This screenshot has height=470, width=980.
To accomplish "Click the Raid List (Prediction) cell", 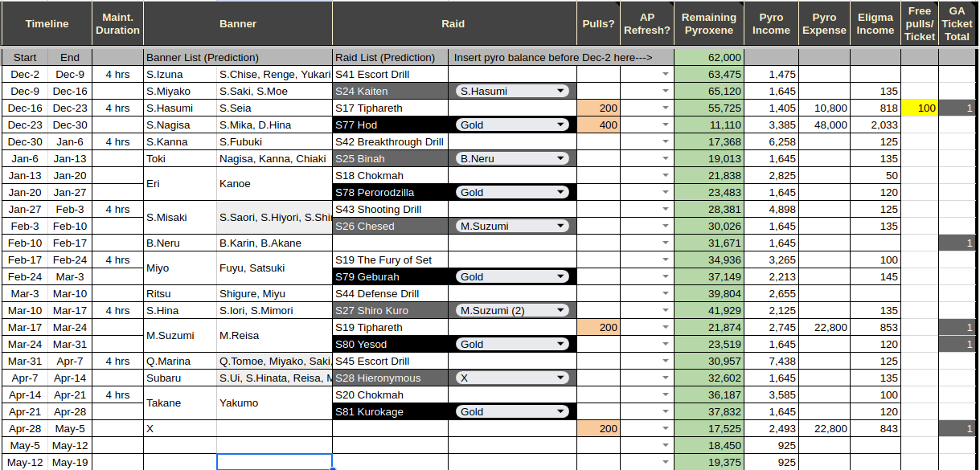I will click(390, 57).
